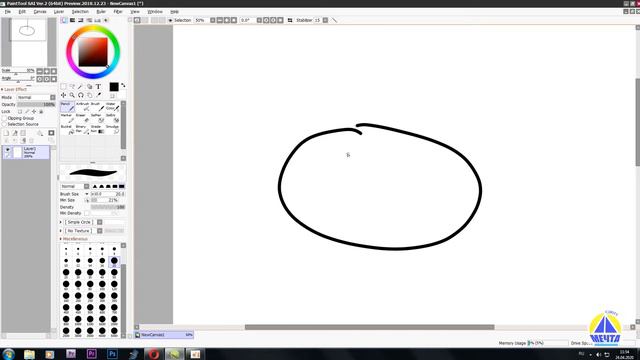This screenshot has height=360, width=640.
Task: Swap foreground and background colors
Action: pos(123,85)
